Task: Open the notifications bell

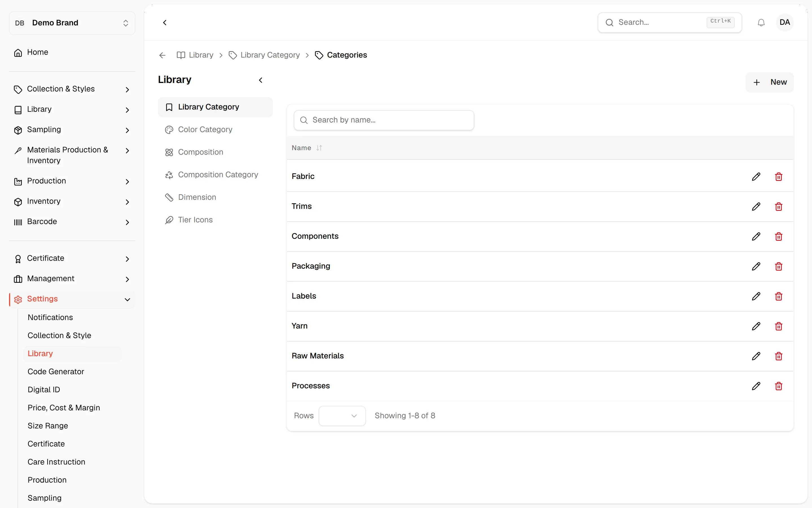Action: [x=761, y=23]
